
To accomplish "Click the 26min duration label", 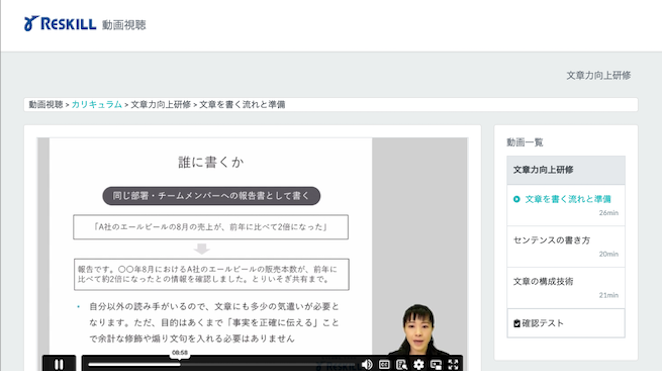I will click(x=608, y=213).
